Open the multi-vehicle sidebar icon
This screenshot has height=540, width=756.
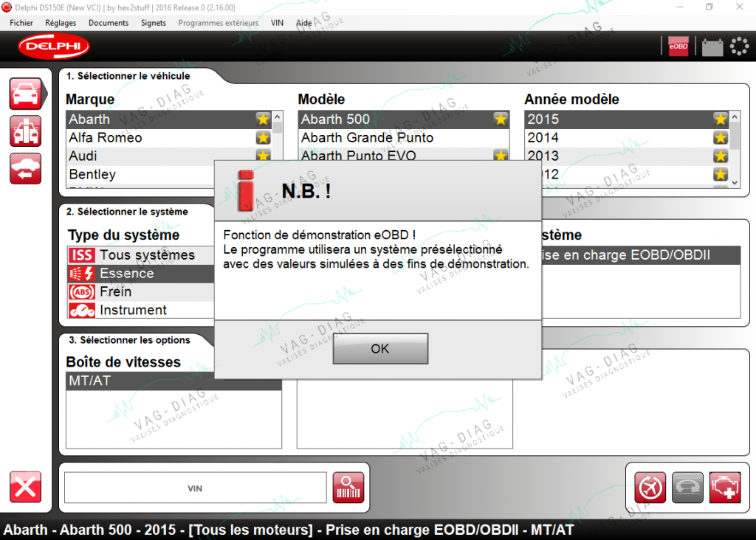[26, 131]
